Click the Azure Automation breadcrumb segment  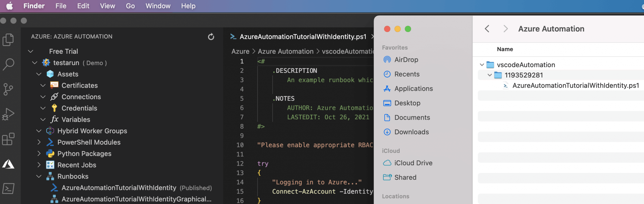pyautogui.click(x=286, y=51)
